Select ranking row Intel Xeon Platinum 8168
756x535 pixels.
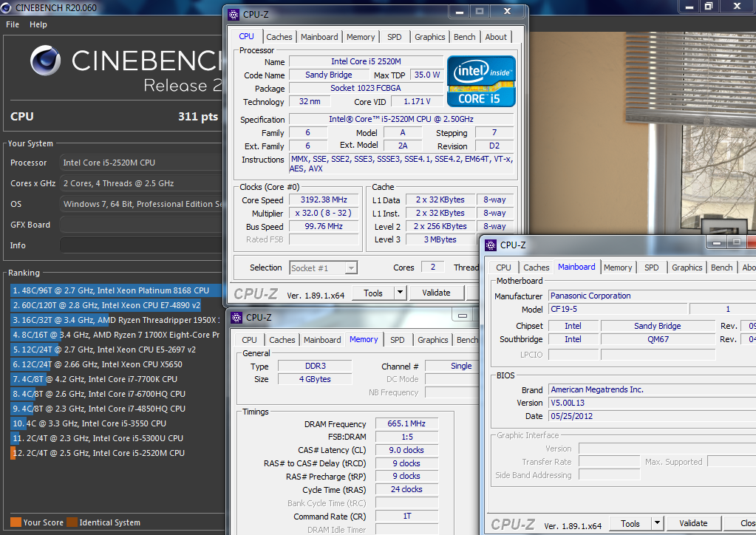[116, 290]
